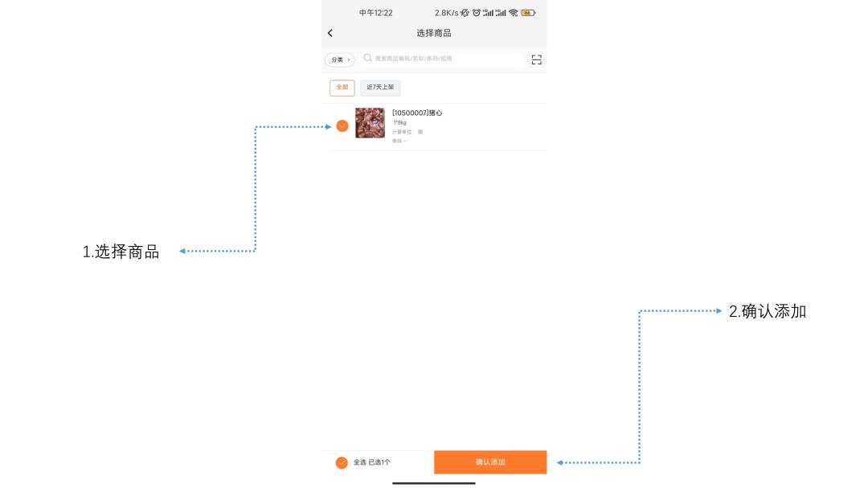Image resolution: width=868 pixels, height=488 pixels.
Task: Uncheck the 猪心 product checkbox
Action: pos(342,126)
